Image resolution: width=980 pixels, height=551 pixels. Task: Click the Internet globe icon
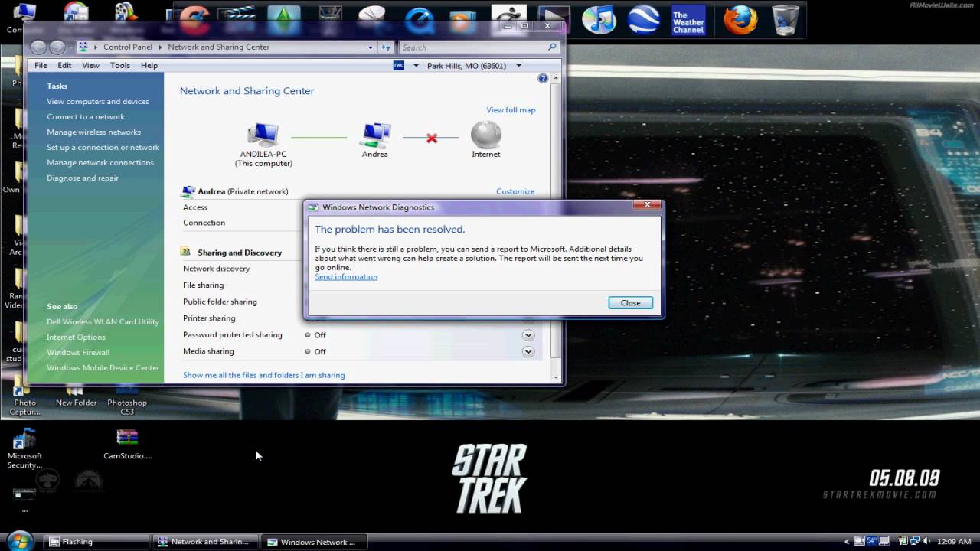click(486, 135)
